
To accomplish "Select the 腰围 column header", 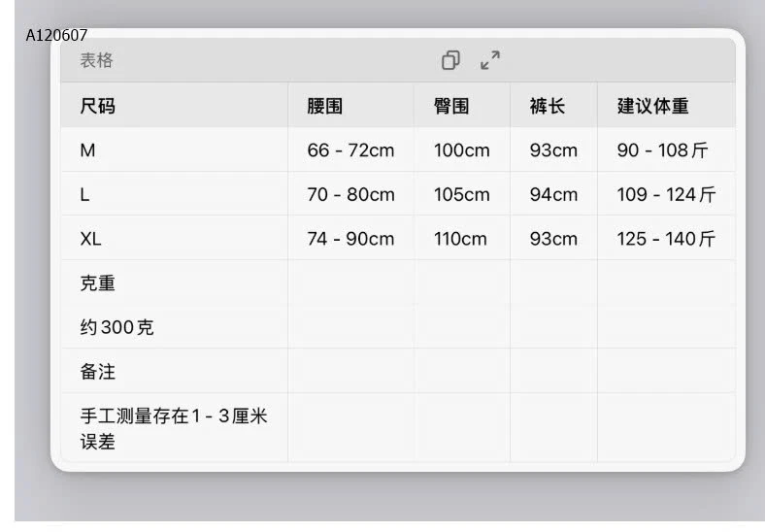I will pos(324,106).
